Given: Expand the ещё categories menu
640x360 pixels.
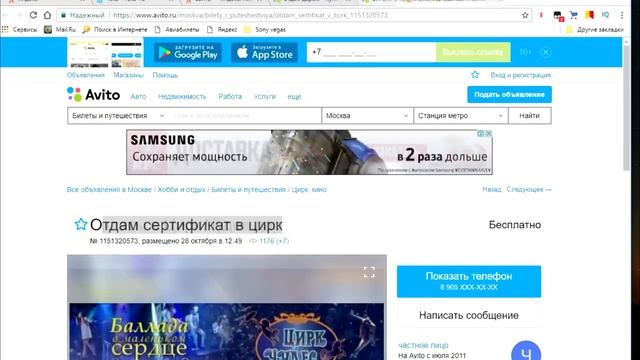Looking at the screenshot, I should pos(294,97).
